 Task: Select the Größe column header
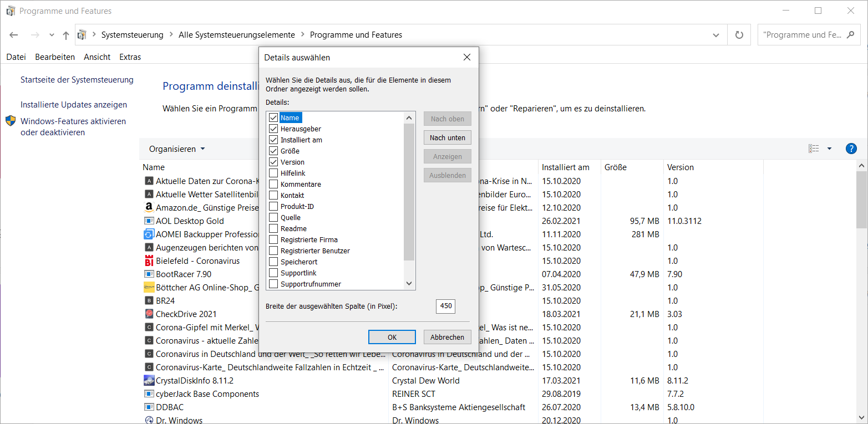click(x=632, y=167)
